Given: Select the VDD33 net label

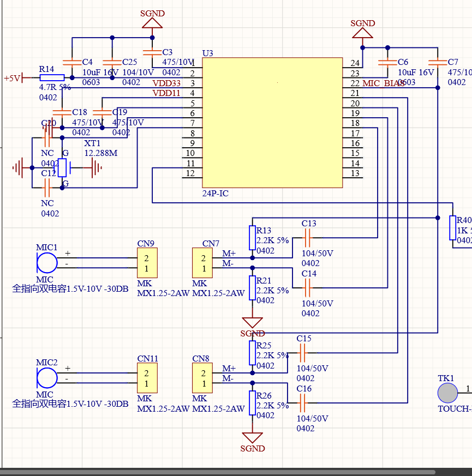Looking at the screenshot, I should pyautogui.click(x=166, y=83).
